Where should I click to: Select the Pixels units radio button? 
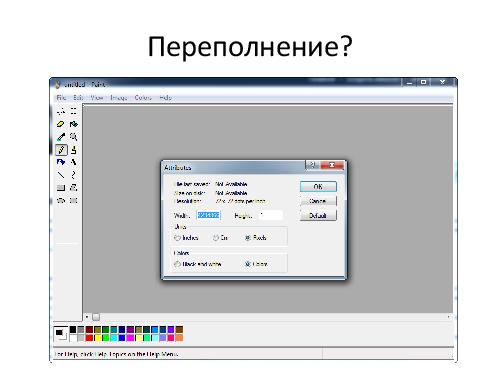tap(248, 238)
